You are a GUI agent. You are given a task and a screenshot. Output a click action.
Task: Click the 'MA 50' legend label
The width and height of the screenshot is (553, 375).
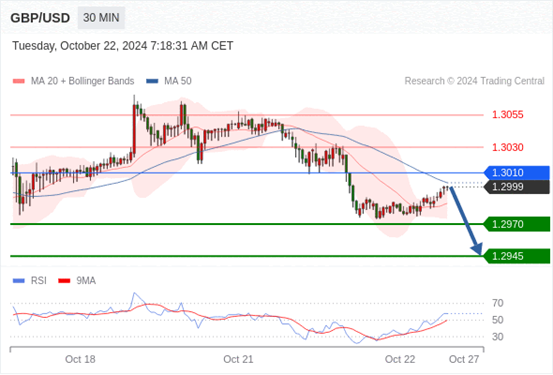[178, 81]
